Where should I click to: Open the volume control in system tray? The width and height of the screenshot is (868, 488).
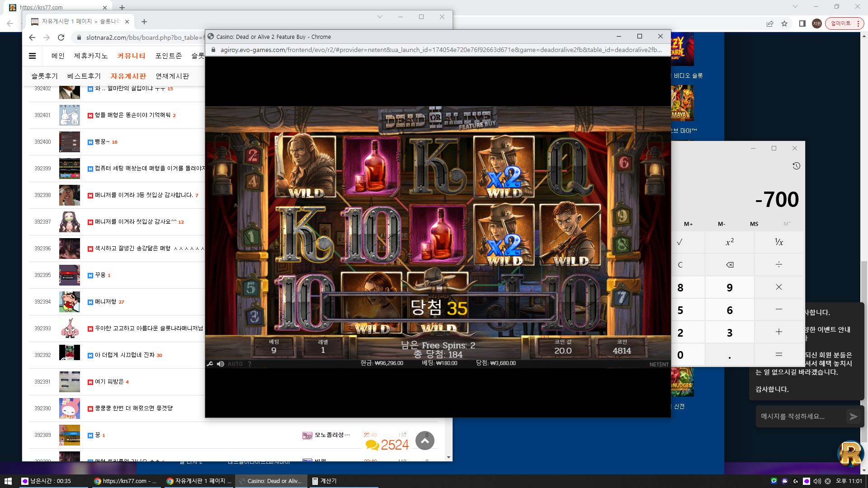(x=817, y=481)
